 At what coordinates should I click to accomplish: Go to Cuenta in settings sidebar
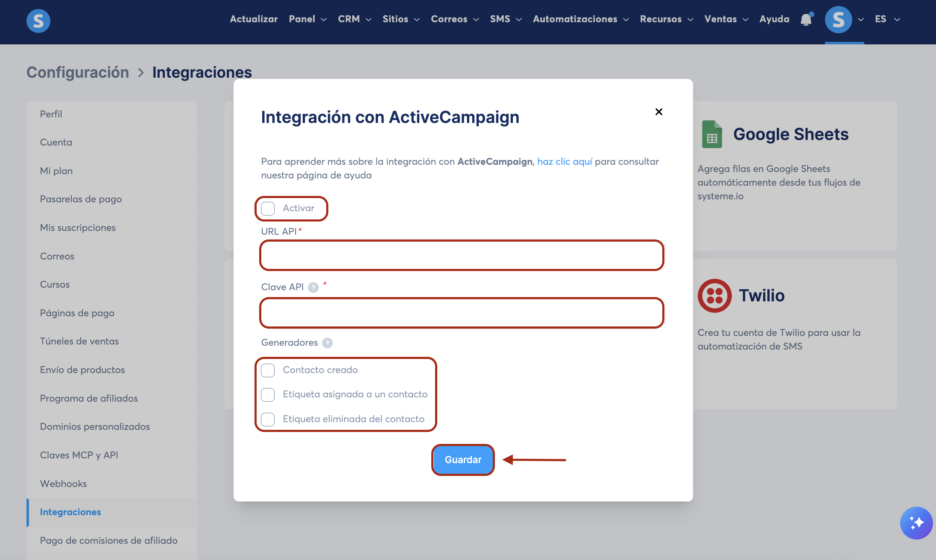(112, 143)
